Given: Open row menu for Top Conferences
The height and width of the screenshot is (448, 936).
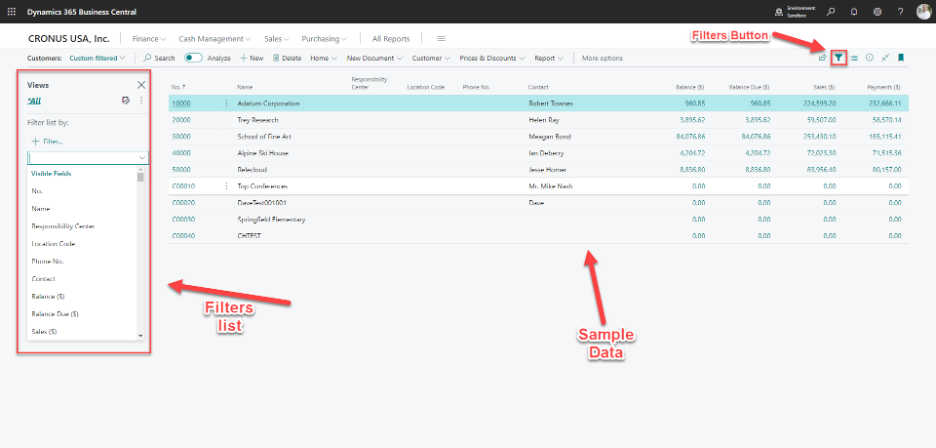Looking at the screenshot, I should click(226, 186).
